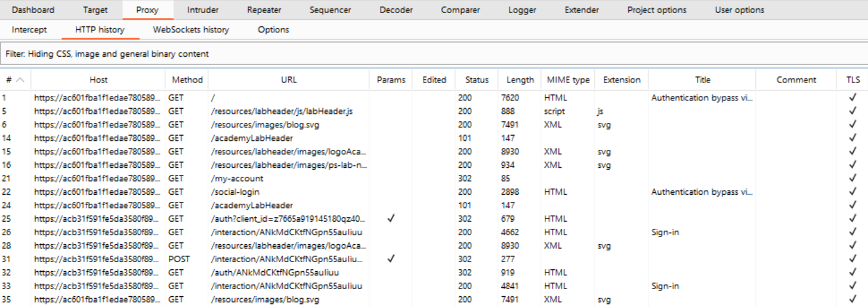
Task: Select request 14 /academyLabHeader row
Action: (434, 138)
